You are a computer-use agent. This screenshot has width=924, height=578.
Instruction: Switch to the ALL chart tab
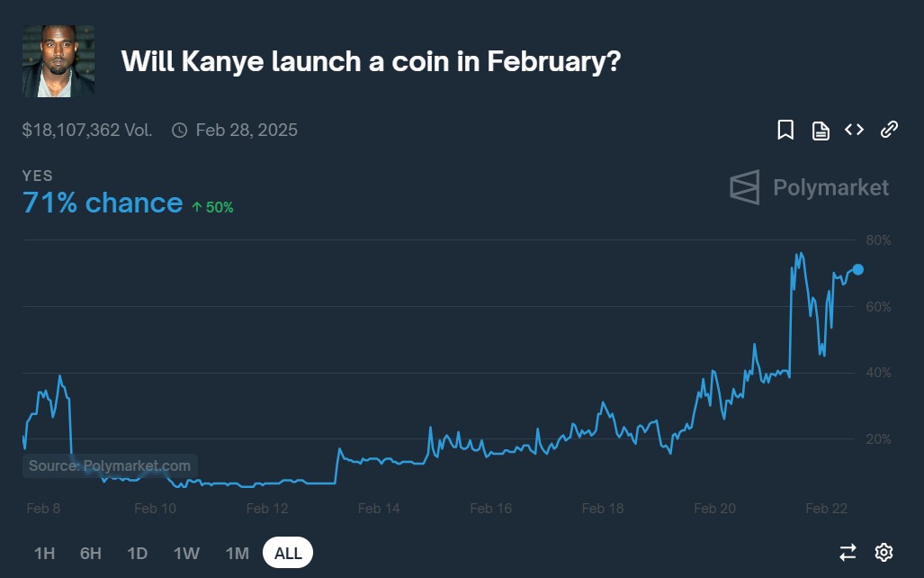click(x=287, y=554)
